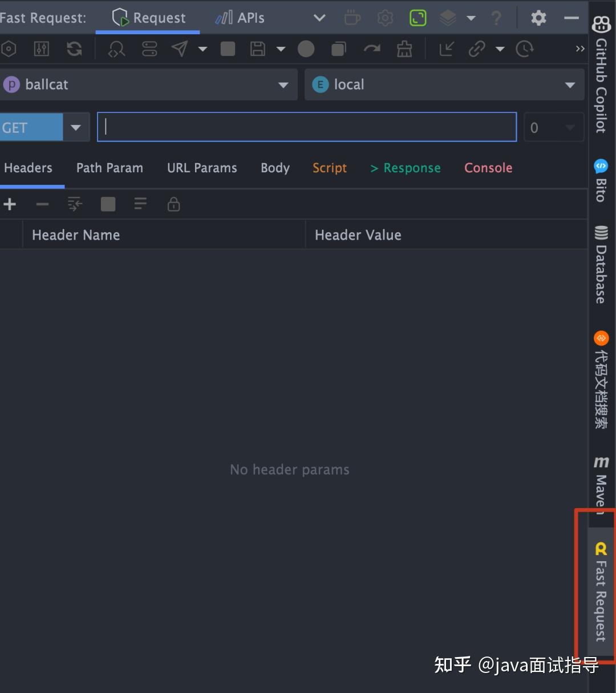
Task: Open the Console tab
Action: coord(488,168)
